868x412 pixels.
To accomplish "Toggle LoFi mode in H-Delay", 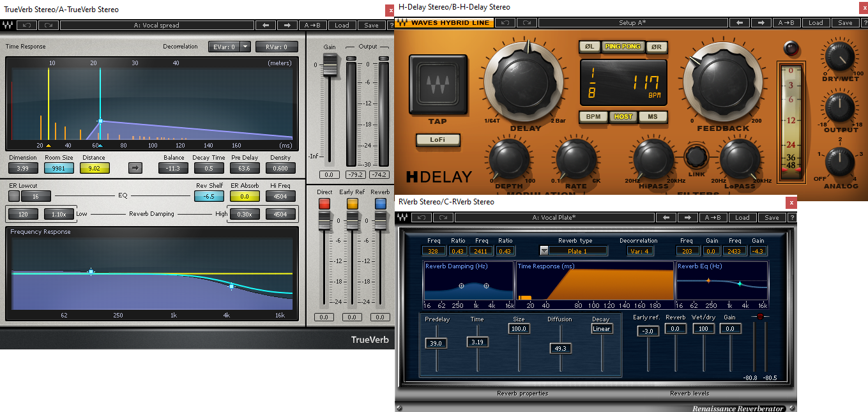I will [438, 139].
